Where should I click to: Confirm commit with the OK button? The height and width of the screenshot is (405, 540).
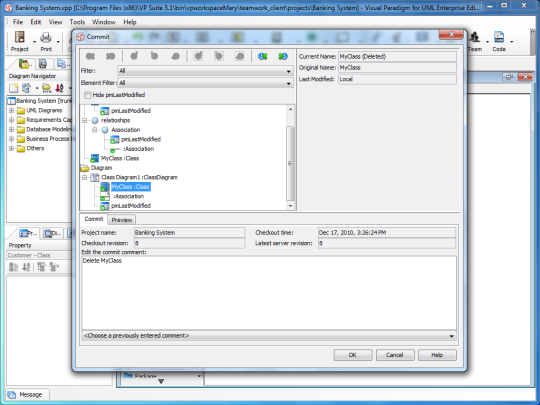(353, 355)
